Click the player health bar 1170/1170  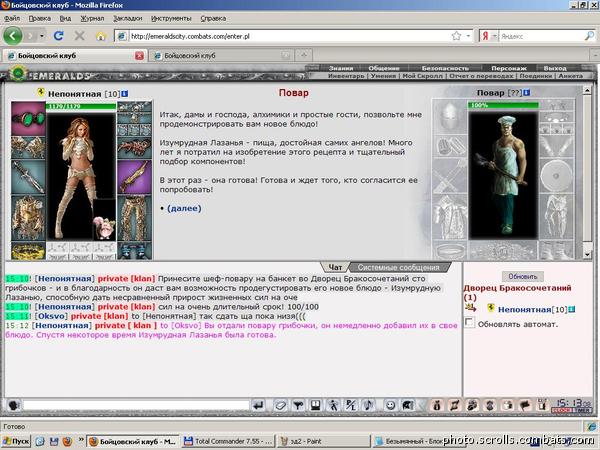point(81,106)
